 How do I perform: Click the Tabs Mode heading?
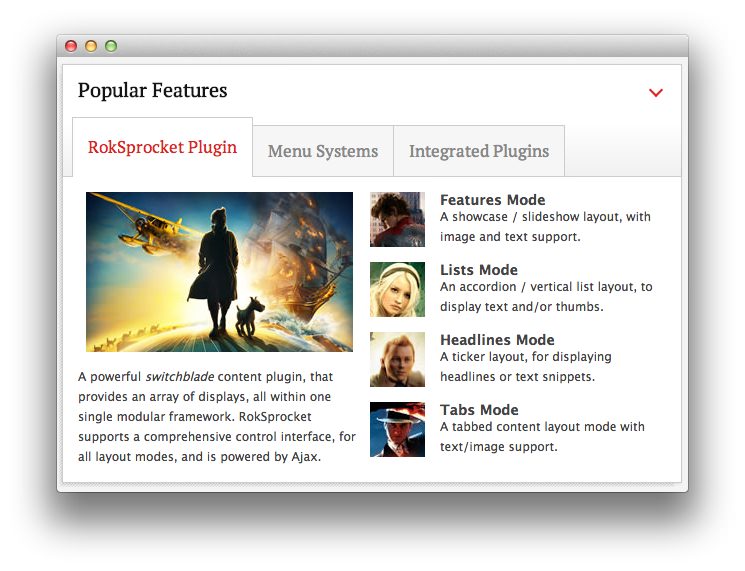[479, 409]
